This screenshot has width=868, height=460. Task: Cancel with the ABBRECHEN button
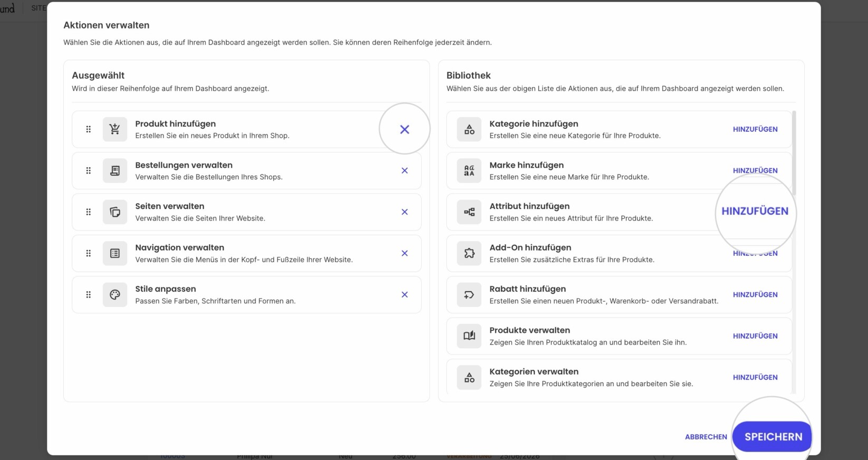tap(706, 437)
